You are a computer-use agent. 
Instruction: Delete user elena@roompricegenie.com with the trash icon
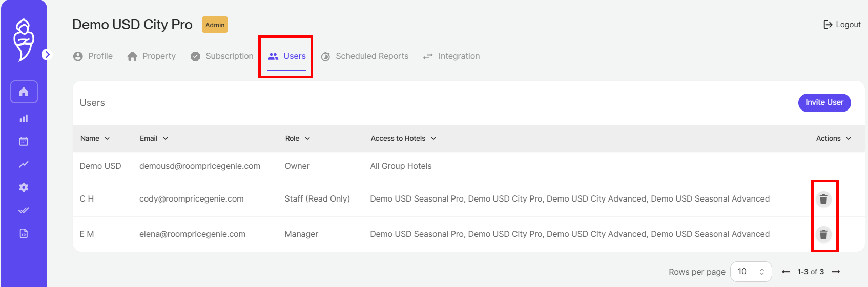point(823,234)
